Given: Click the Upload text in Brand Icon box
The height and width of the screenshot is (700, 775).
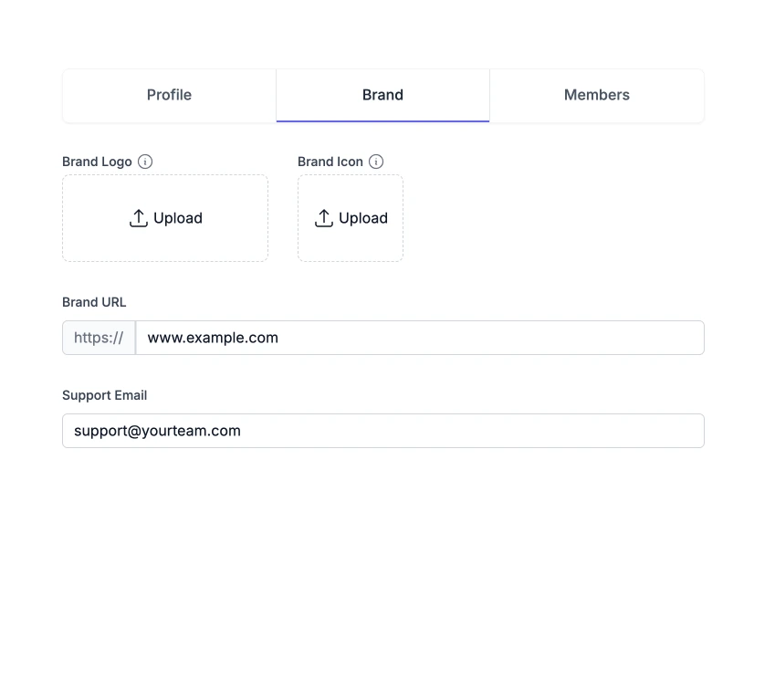Looking at the screenshot, I should tap(363, 218).
